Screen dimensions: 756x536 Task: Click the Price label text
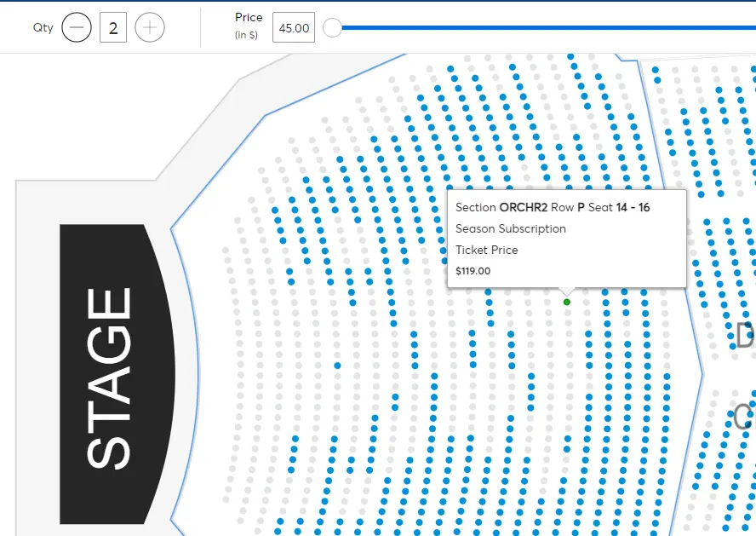click(249, 17)
